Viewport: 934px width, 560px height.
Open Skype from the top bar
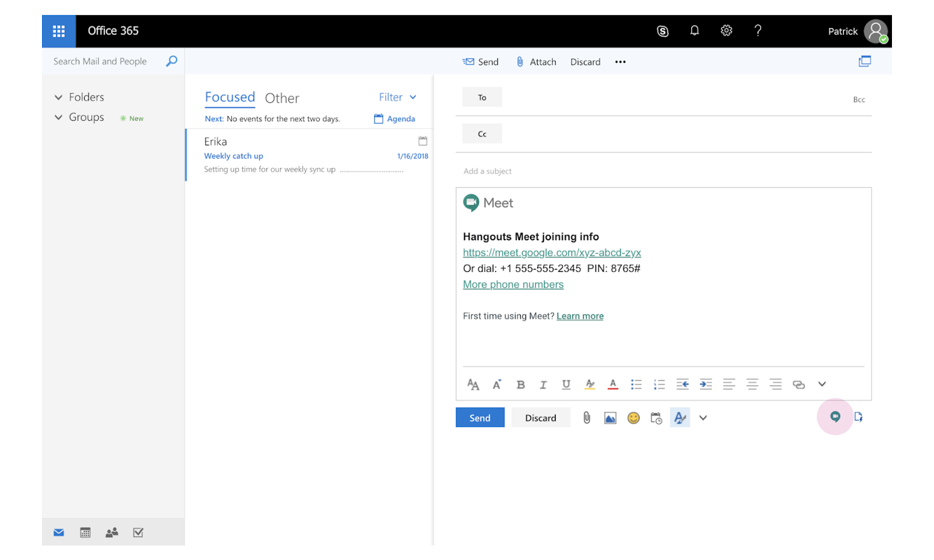(x=663, y=31)
